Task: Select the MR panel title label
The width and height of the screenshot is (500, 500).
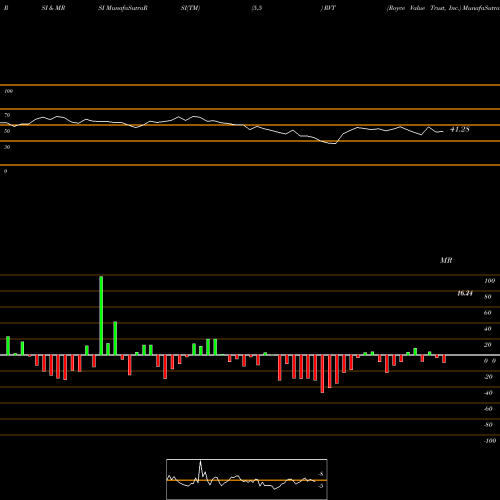Action: 446,260
